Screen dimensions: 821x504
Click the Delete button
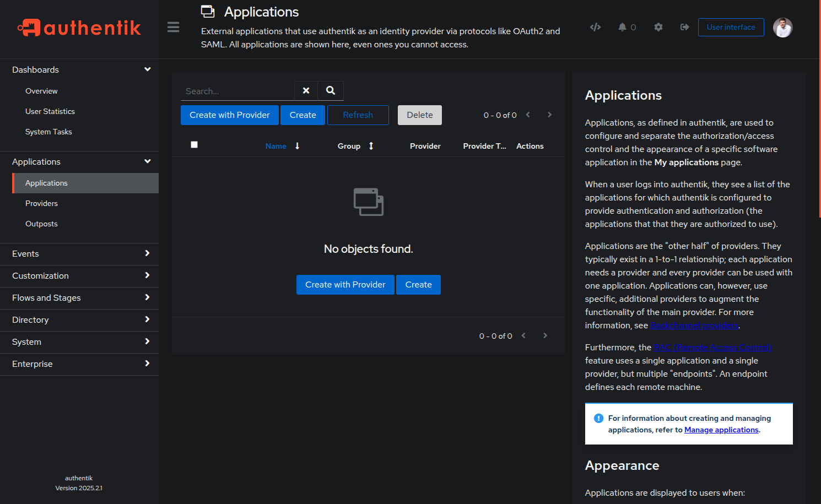[420, 115]
